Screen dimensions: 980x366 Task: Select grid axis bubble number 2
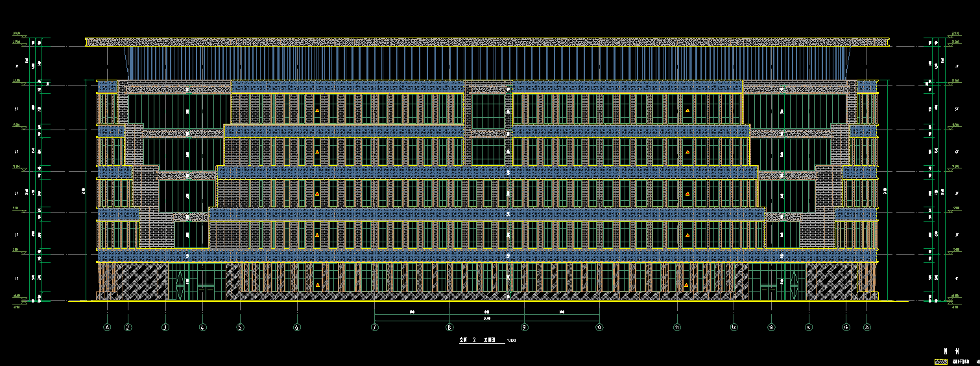click(128, 328)
